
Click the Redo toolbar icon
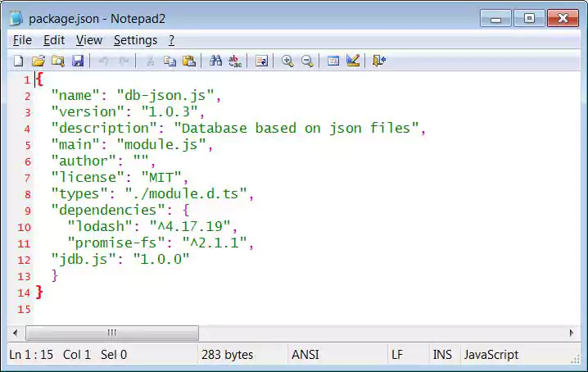[x=124, y=61]
